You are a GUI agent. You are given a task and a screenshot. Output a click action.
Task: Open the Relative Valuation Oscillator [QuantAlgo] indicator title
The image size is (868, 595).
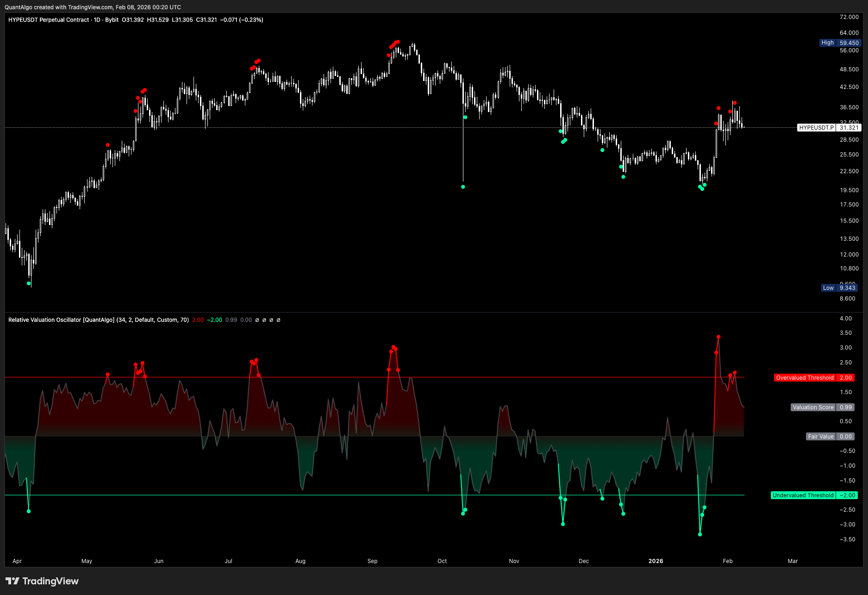point(61,320)
